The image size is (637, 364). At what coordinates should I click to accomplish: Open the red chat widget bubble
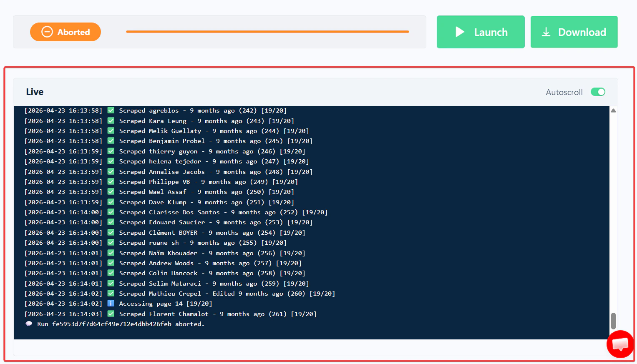(x=620, y=344)
